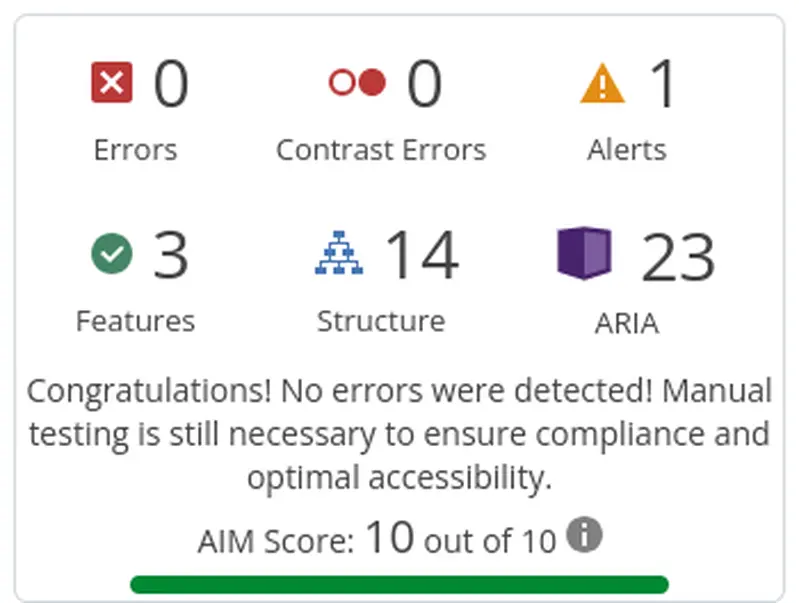Select the Alerts label text
The height and width of the screenshot is (603, 799).
click(627, 150)
